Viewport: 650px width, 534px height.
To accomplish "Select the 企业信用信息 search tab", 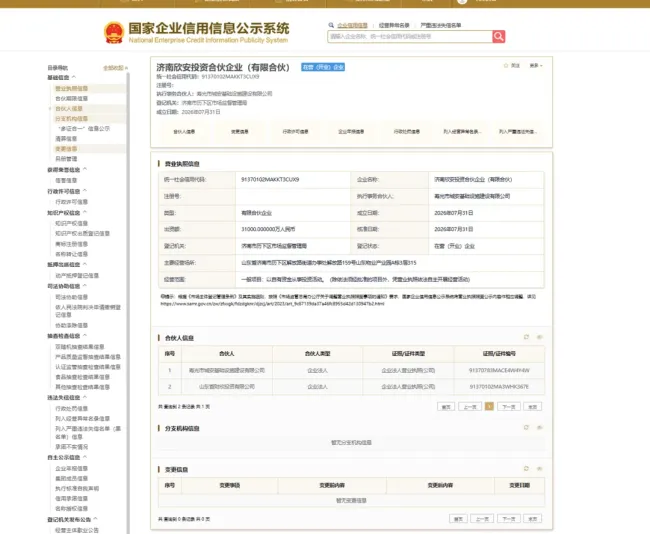I will pyautogui.click(x=352, y=25).
